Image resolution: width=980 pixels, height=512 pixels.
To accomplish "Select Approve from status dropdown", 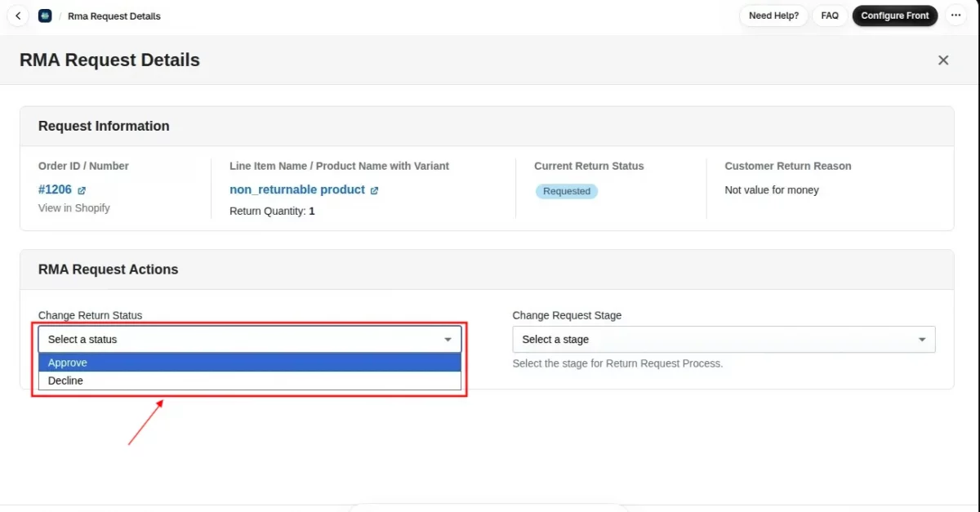I will 250,363.
